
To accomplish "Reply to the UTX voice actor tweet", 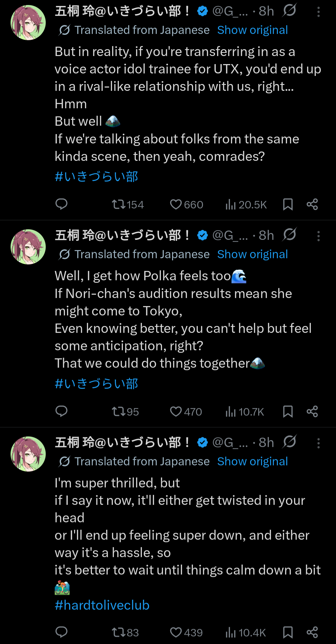I will tap(61, 204).
